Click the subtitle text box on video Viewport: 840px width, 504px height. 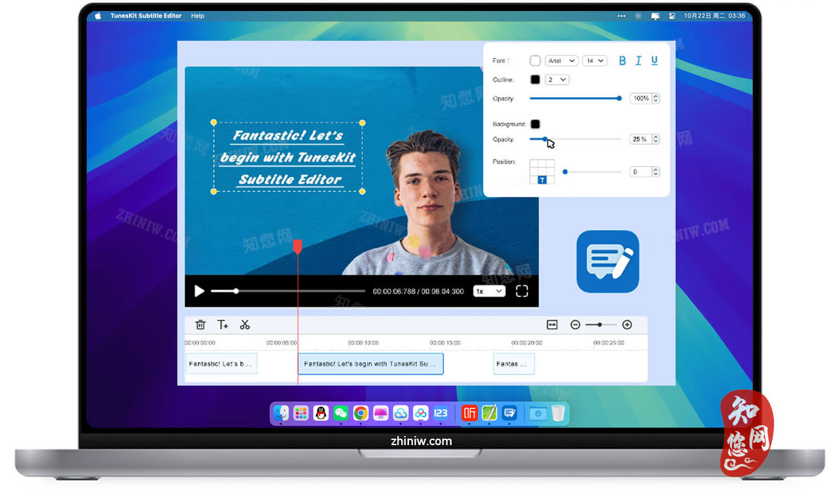(288, 157)
